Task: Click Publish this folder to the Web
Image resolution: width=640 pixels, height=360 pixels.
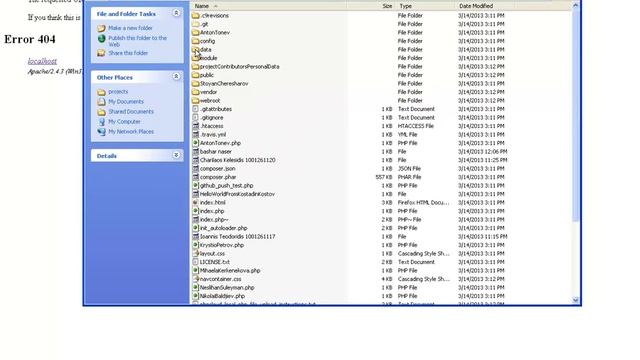Action: pyautogui.click(x=138, y=41)
